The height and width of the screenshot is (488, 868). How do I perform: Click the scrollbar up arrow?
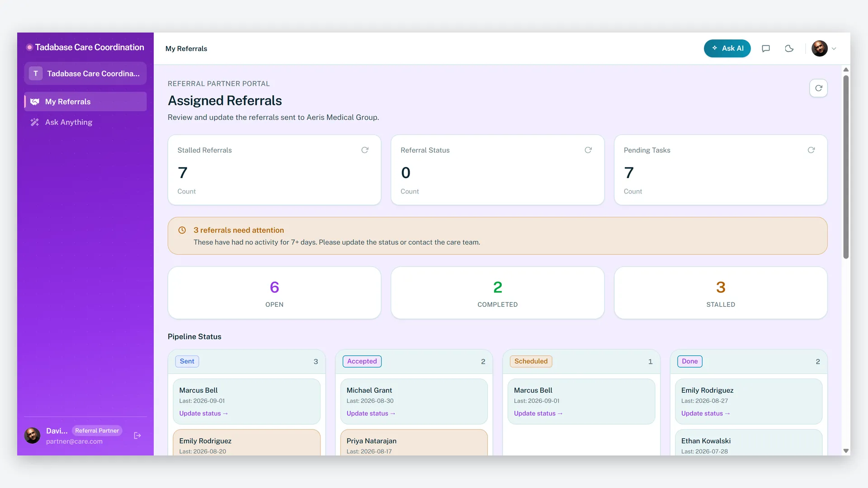[846, 70]
